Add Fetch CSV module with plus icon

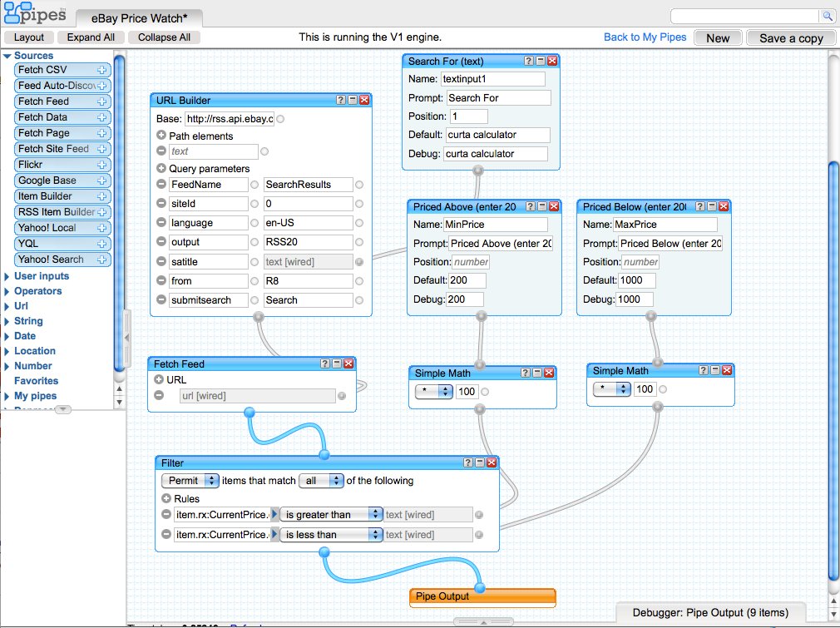(101, 70)
